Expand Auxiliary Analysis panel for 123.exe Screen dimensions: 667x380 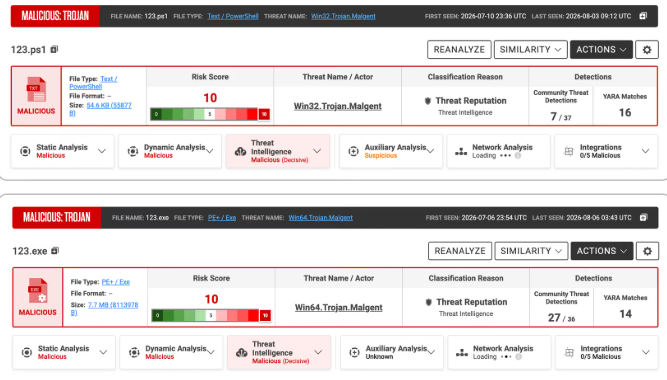[x=431, y=352]
